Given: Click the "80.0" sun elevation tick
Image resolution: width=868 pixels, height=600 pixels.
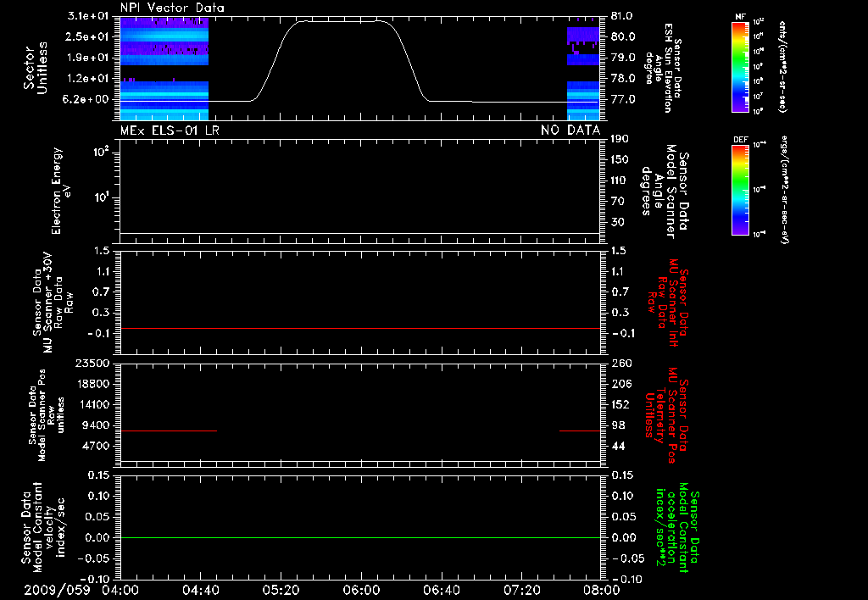Looking at the screenshot, I should (x=622, y=36).
